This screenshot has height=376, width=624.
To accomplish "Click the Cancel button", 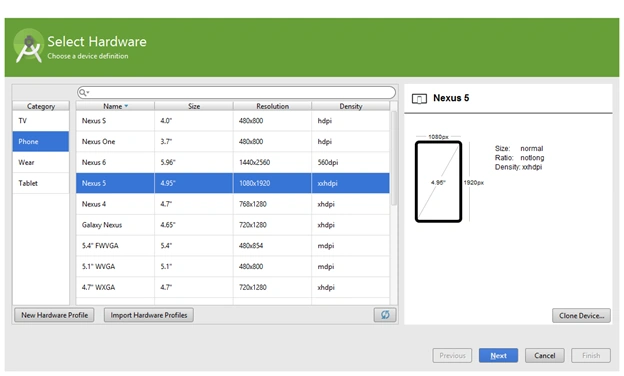I will click(544, 356).
